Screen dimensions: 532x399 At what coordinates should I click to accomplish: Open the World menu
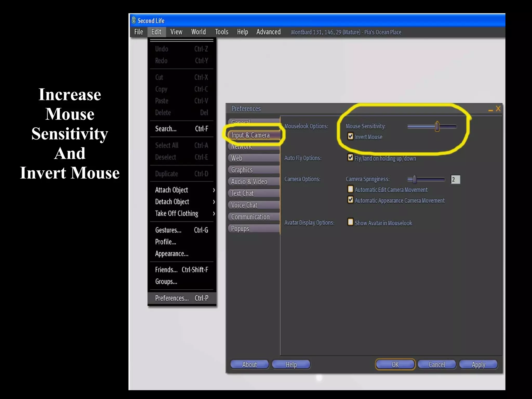pos(198,32)
